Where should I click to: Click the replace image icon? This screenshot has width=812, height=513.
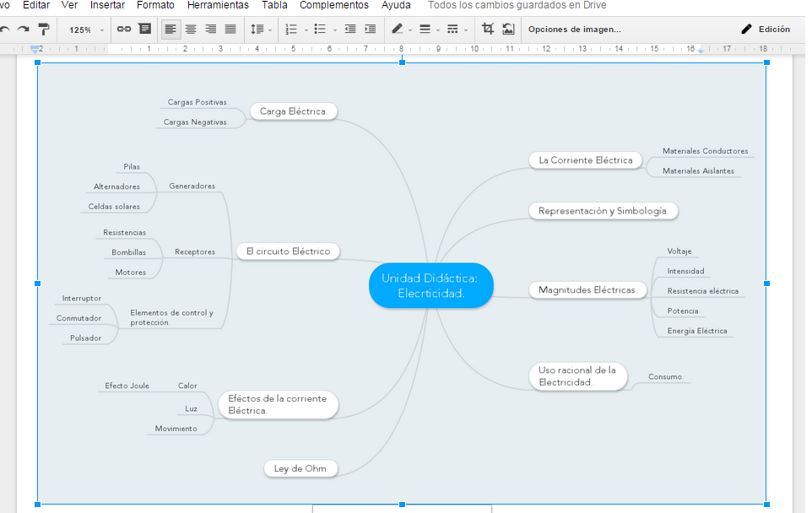(507, 29)
